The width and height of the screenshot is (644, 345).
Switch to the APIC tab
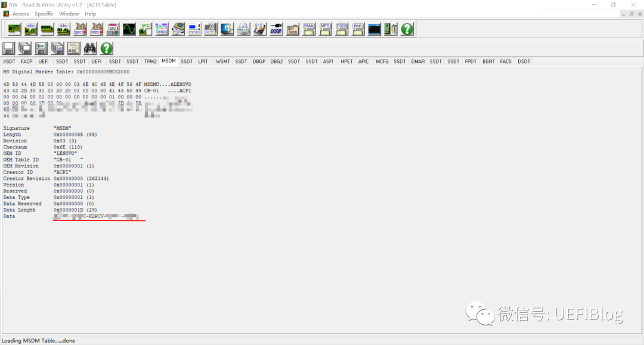[x=364, y=61]
